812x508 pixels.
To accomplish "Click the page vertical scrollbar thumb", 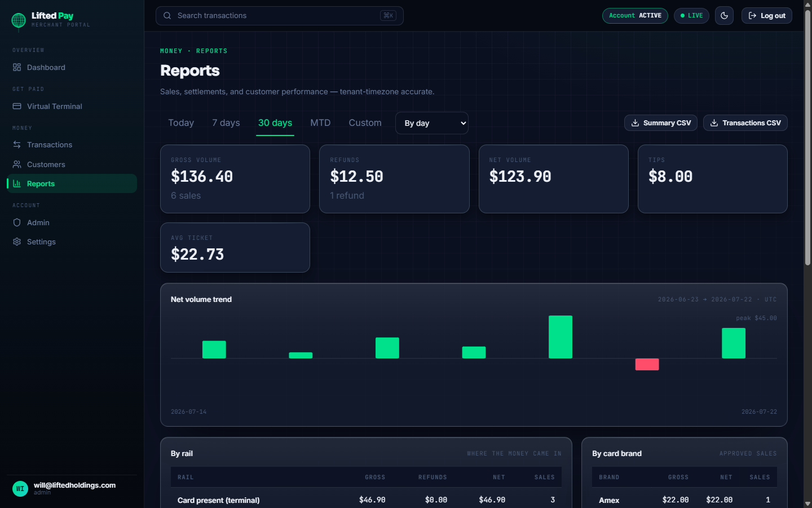I will [807, 137].
